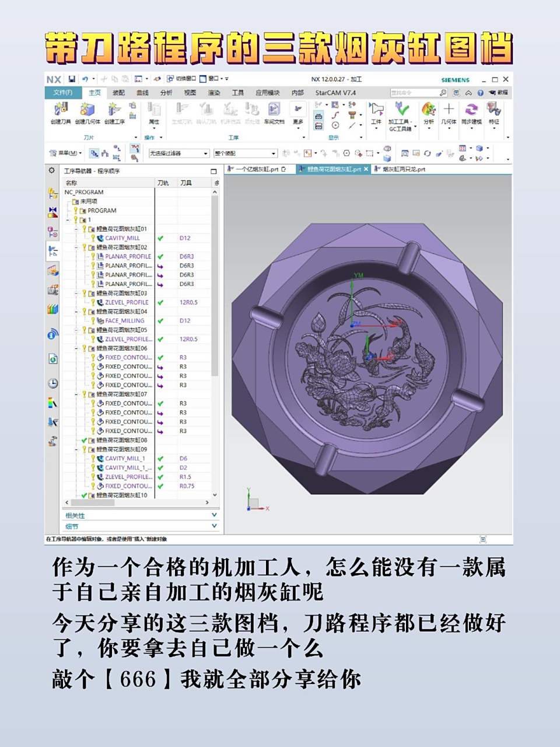The image size is (560, 747).
Task: Open navigator settings gear icon
Action: (52, 170)
